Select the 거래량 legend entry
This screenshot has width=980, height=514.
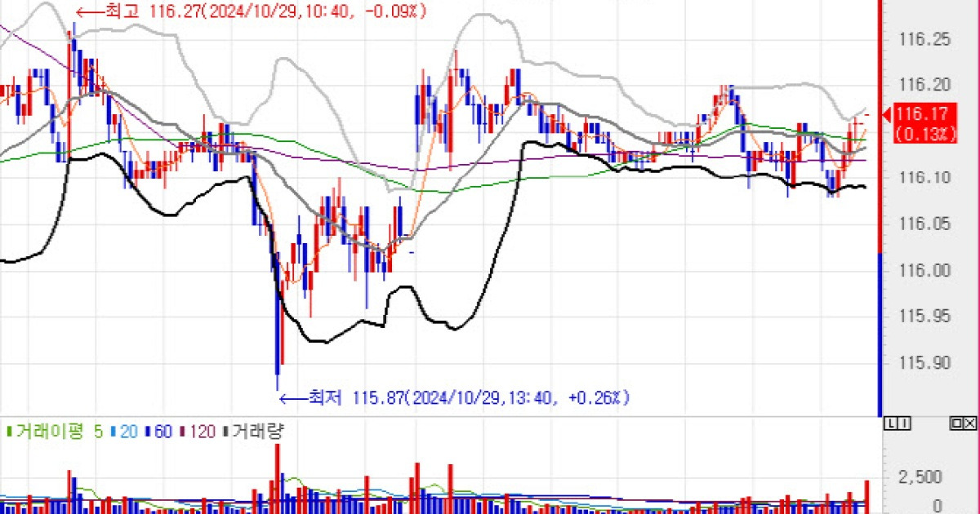click(x=252, y=431)
